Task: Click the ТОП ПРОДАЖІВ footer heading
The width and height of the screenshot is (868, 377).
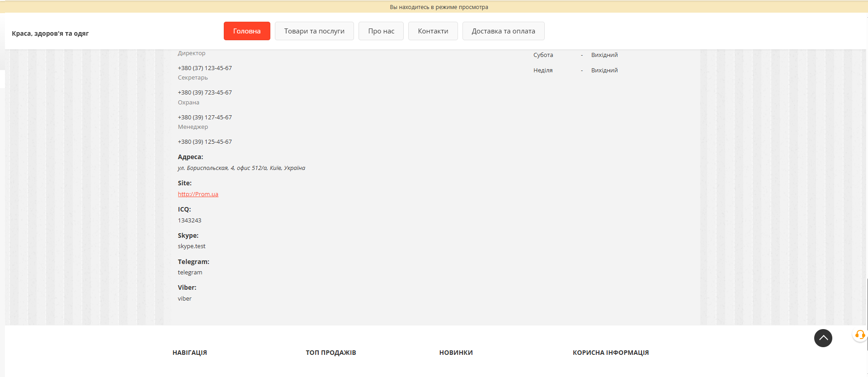Action: (x=331, y=353)
